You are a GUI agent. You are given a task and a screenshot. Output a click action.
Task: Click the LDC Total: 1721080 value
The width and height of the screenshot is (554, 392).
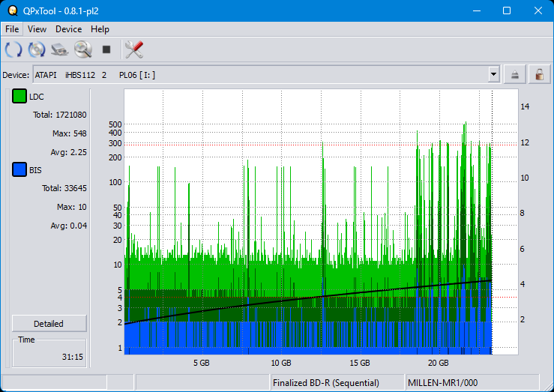tap(60, 115)
